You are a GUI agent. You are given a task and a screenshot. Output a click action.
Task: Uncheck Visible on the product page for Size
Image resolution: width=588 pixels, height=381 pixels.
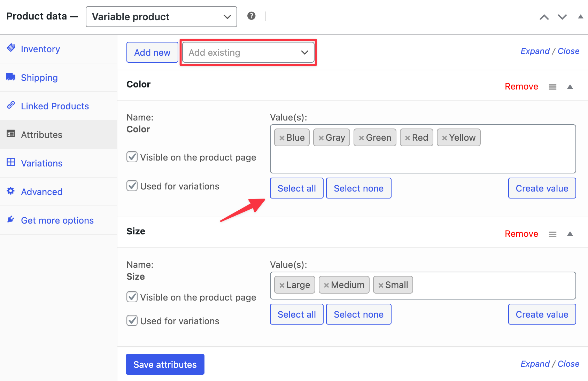(x=132, y=297)
